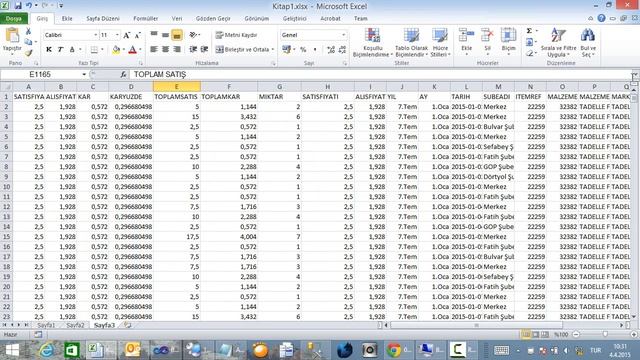Click the insert new worksheet tab button

(x=128, y=325)
